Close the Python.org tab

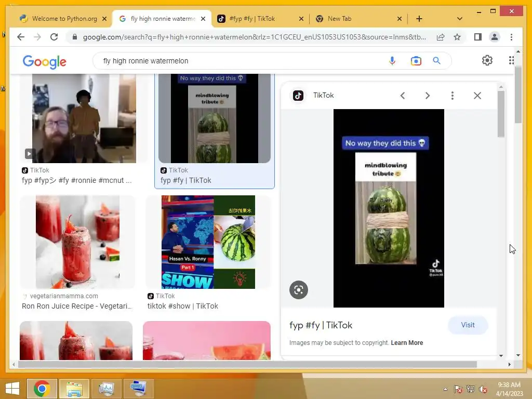[x=104, y=19]
